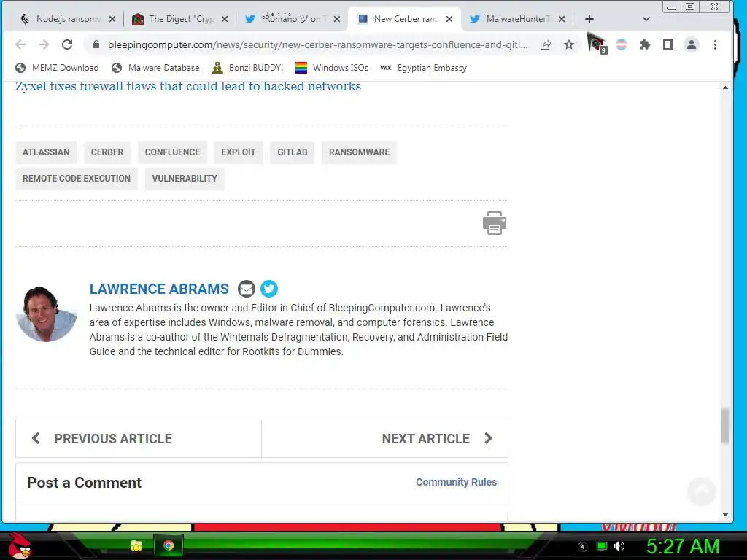Screen dimensions: 747x560
Task: Click the address bar URL field
Action: coord(317,44)
